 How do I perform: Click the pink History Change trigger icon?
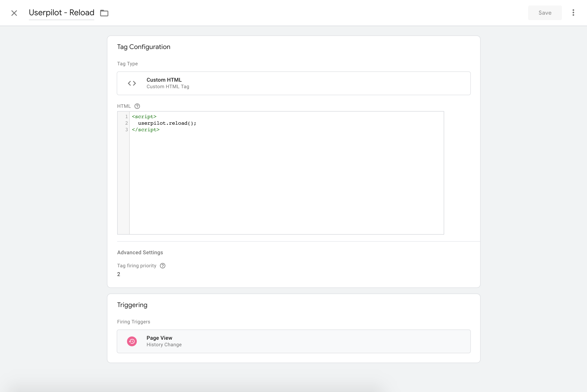132,341
